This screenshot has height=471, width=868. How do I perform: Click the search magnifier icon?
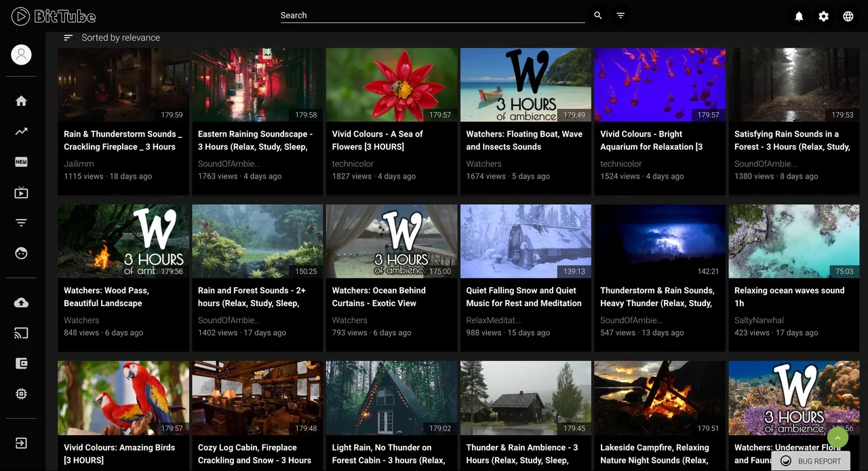597,16
